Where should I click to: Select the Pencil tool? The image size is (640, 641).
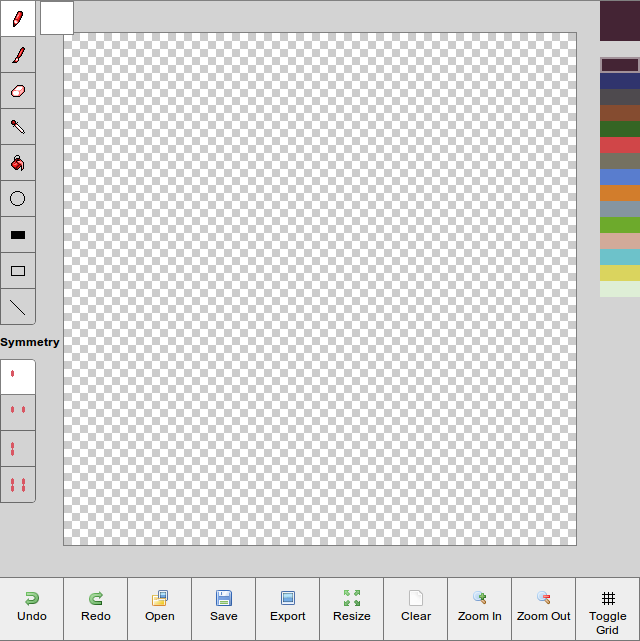pyautogui.click(x=18, y=18)
